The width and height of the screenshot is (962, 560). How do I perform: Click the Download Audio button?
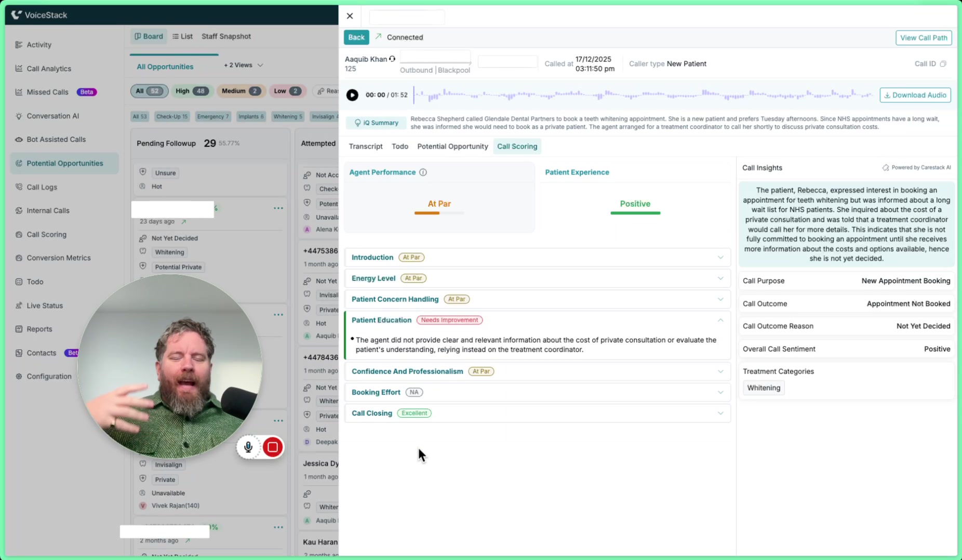(915, 95)
